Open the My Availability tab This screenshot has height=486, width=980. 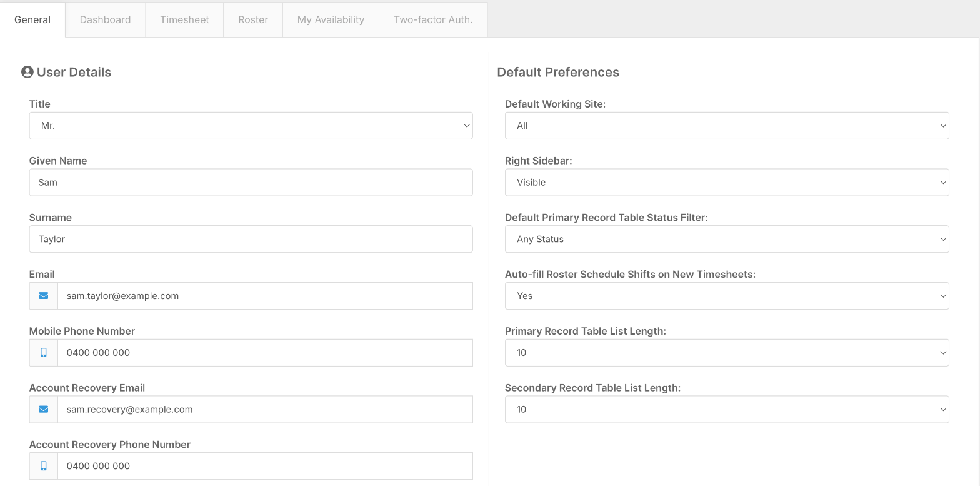[x=331, y=19]
